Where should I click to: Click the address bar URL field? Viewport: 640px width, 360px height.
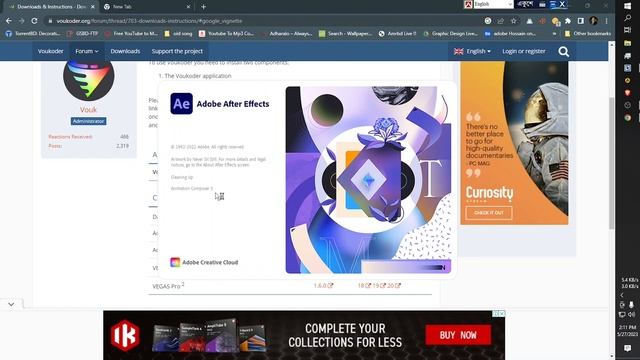point(261,21)
